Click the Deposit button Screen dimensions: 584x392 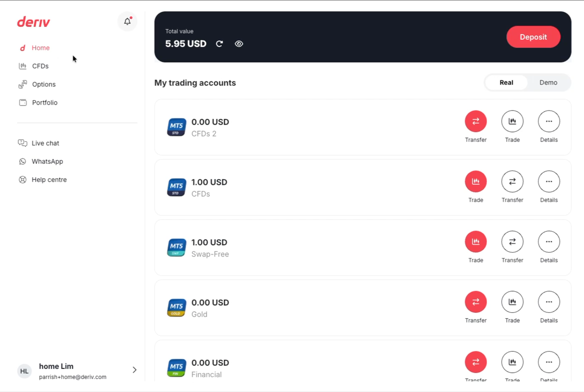[x=533, y=37]
